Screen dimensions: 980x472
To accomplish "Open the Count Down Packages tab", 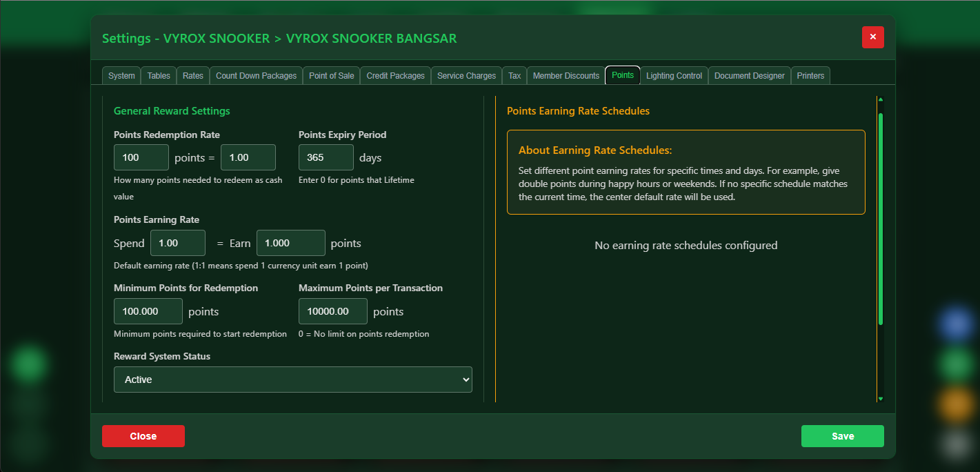I will click(x=256, y=75).
